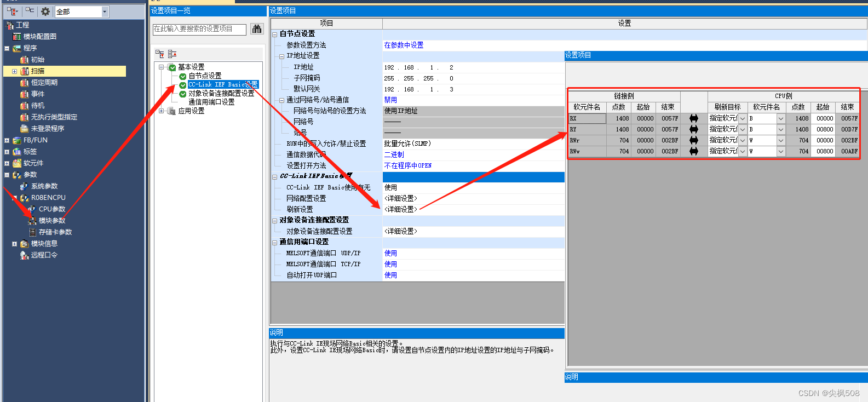The height and width of the screenshot is (402, 868).
Task: Select the 初始 program item
Action: point(38,60)
